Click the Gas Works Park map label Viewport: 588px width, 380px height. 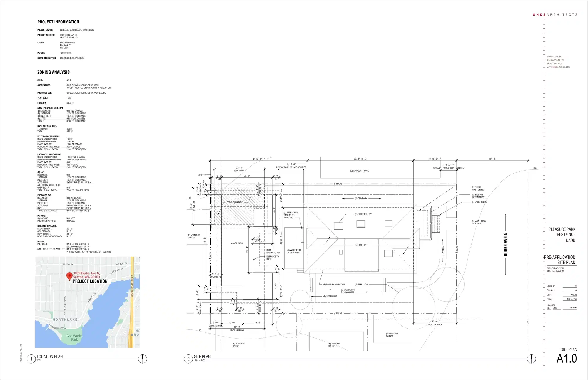pos(74,338)
